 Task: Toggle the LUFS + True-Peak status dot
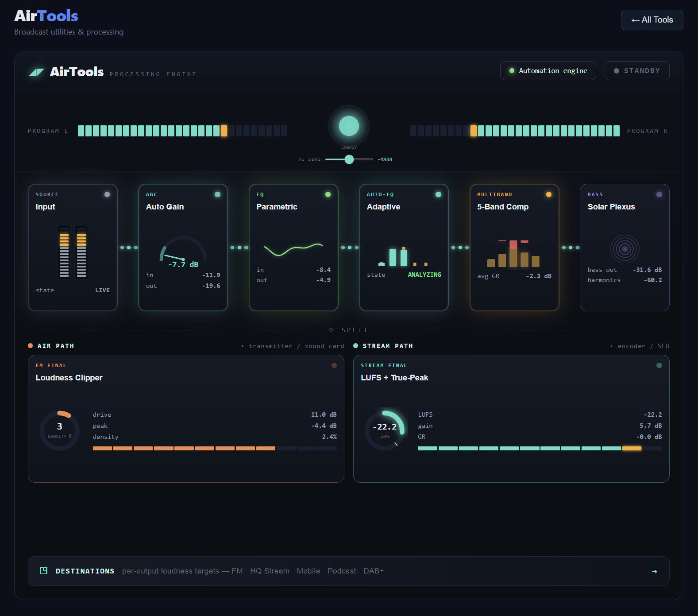tap(659, 365)
